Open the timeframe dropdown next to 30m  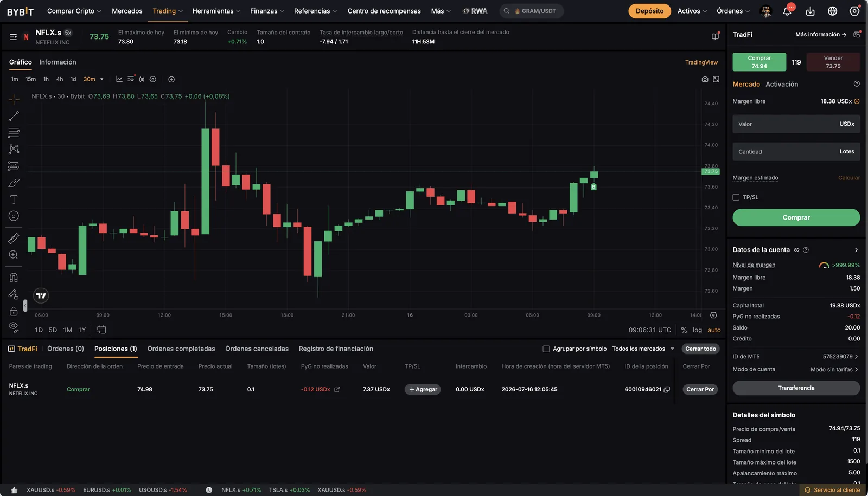[x=101, y=79]
